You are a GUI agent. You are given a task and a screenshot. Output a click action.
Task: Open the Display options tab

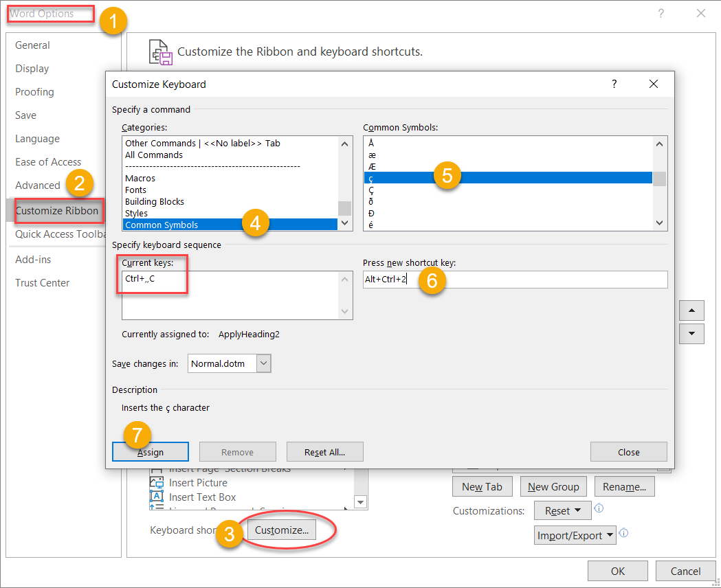tap(32, 69)
